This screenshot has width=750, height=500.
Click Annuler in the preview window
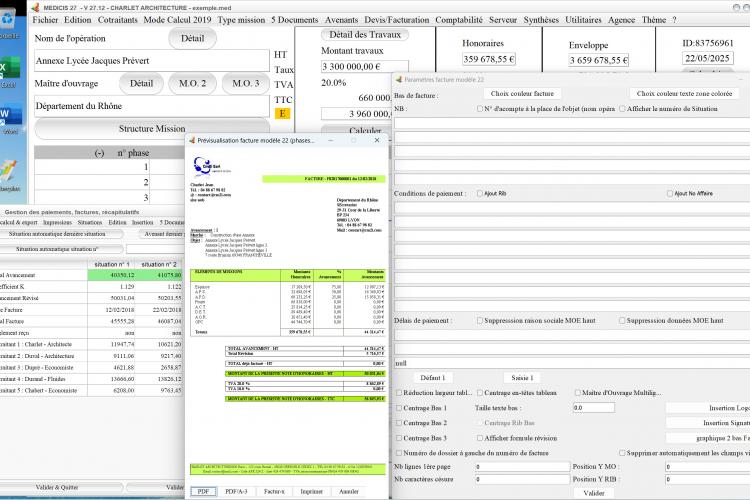349,491
